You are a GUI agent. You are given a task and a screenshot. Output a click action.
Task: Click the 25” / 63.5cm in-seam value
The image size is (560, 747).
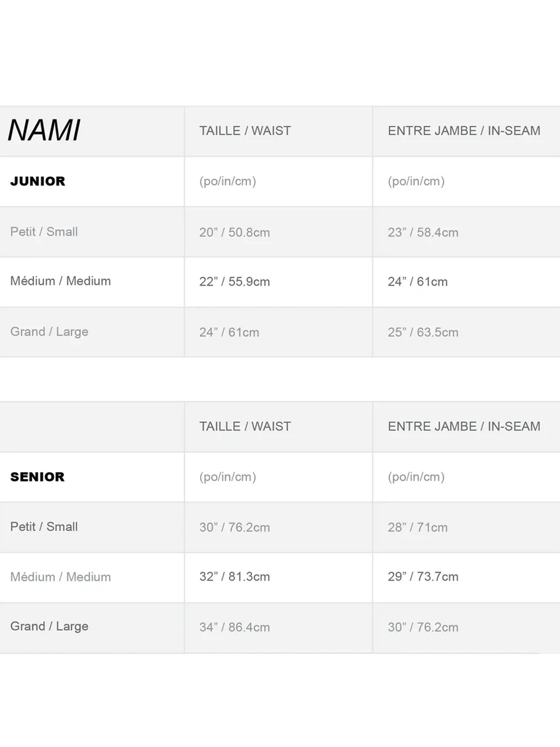click(423, 332)
